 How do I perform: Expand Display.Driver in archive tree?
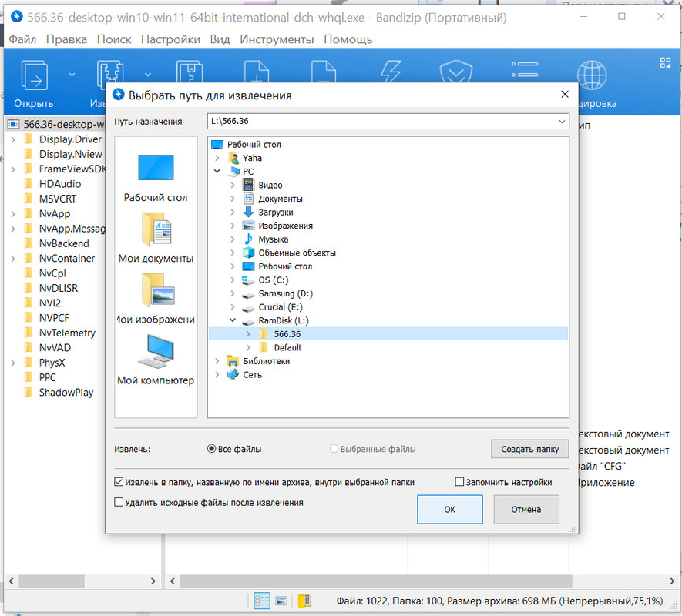13,139
